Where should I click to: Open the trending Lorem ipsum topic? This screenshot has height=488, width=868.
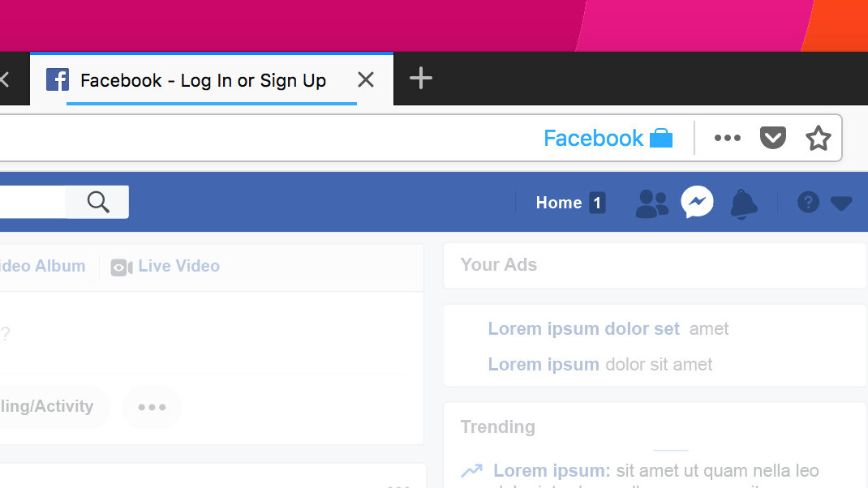(551, 470)
